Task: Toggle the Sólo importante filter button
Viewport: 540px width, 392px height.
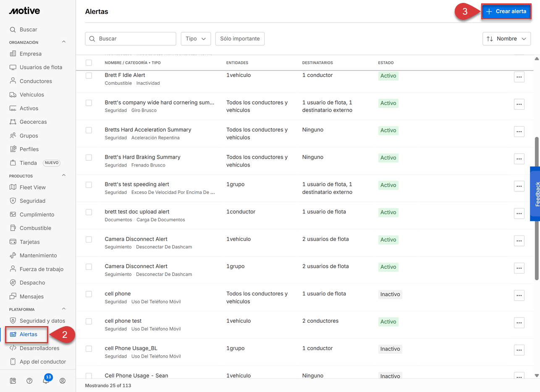Action: tap(240, 39)
